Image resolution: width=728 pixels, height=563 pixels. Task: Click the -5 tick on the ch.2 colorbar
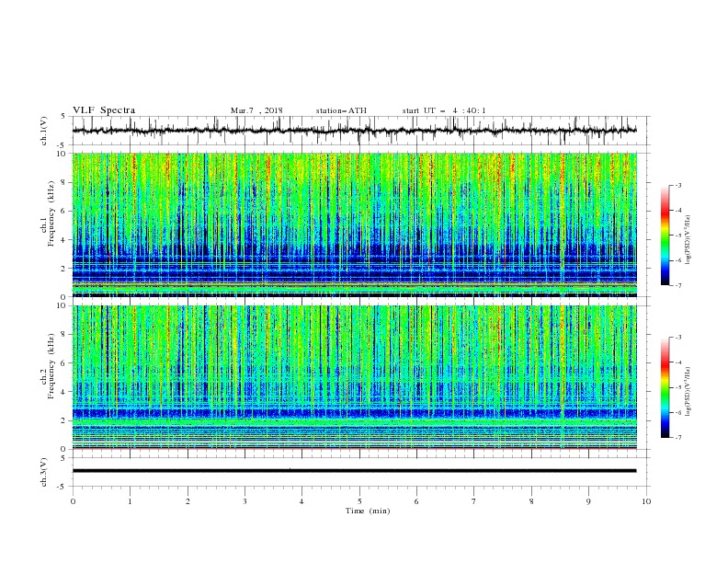[x=678, y=387]
